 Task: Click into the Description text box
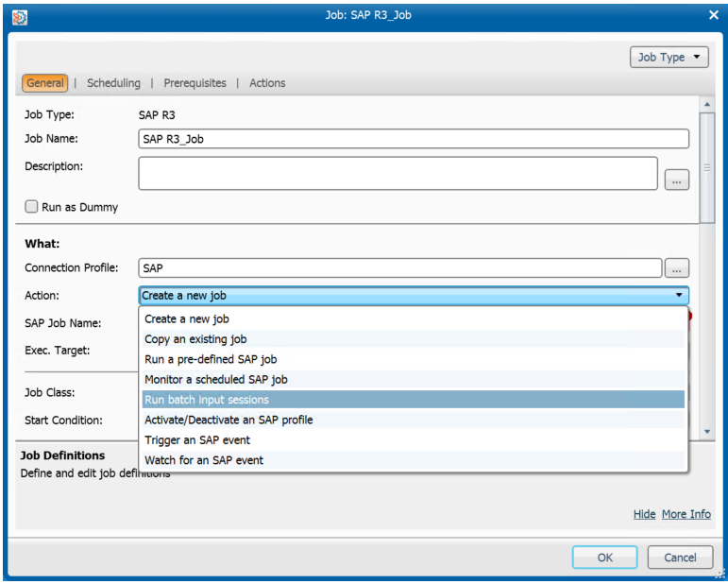click(398, 173)
